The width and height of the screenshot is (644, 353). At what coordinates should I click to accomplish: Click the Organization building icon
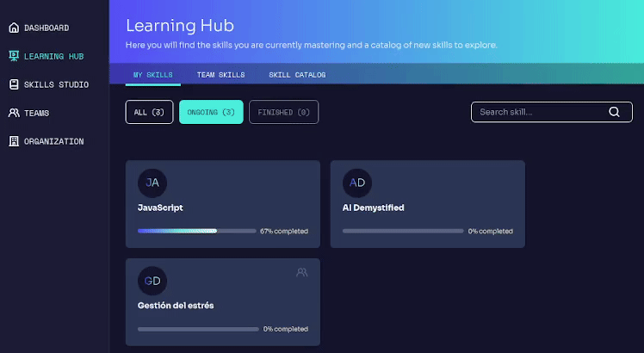(x=13, y=141)
